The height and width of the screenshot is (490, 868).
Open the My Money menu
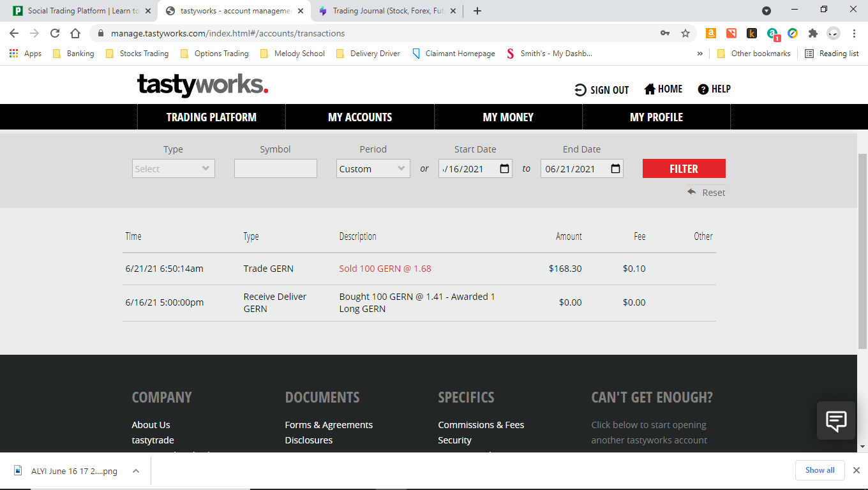pyautogui.click(x=508, y=117)
